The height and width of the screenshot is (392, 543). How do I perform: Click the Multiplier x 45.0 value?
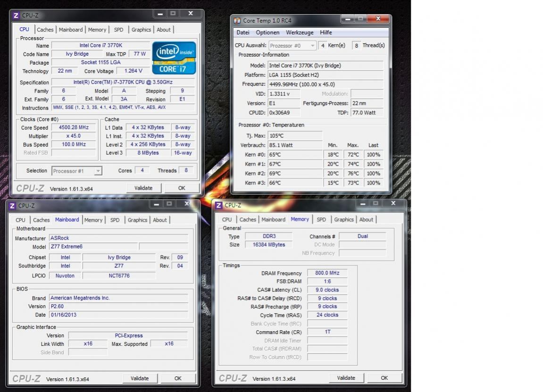click(x=74, y=136)
